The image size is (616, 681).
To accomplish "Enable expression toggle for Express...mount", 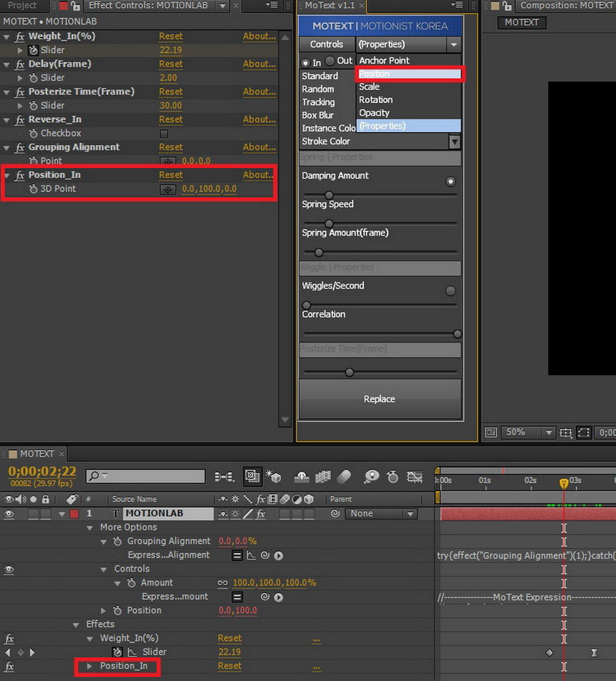I will coord(237,597).
